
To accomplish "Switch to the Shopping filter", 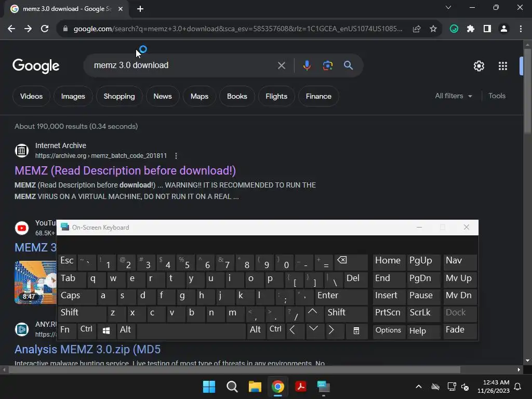I will pos(119,96).
